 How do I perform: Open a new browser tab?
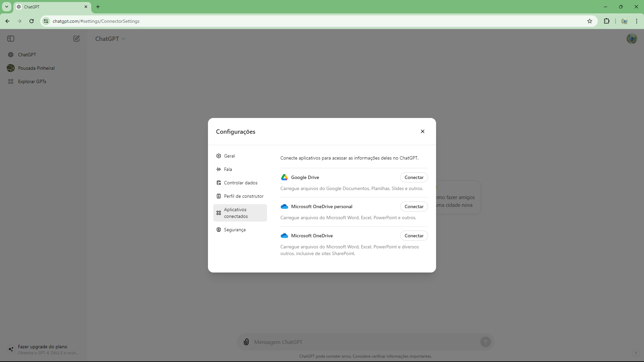point(98,7)
